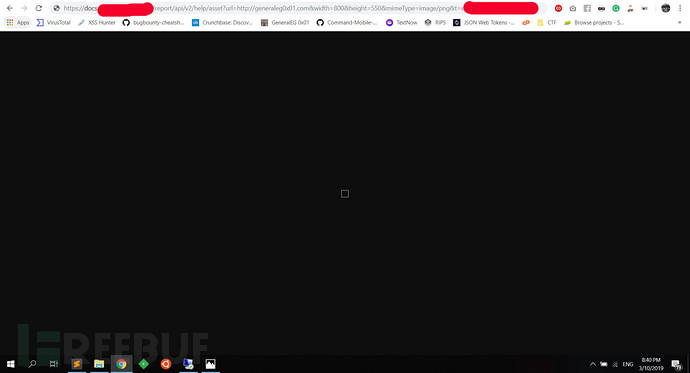Open Task View in the taskbar

(54, 364)
